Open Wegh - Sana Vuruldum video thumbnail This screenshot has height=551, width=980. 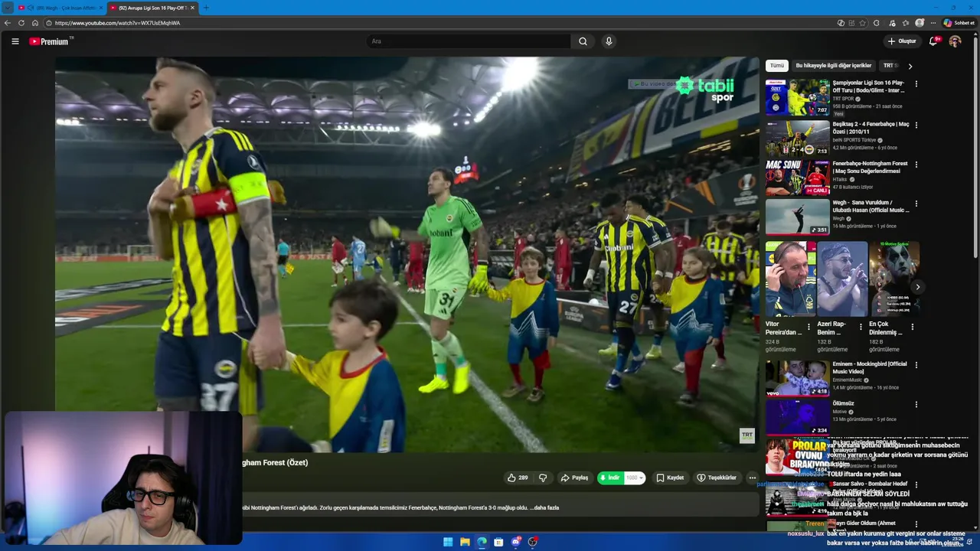pos(798,217)
